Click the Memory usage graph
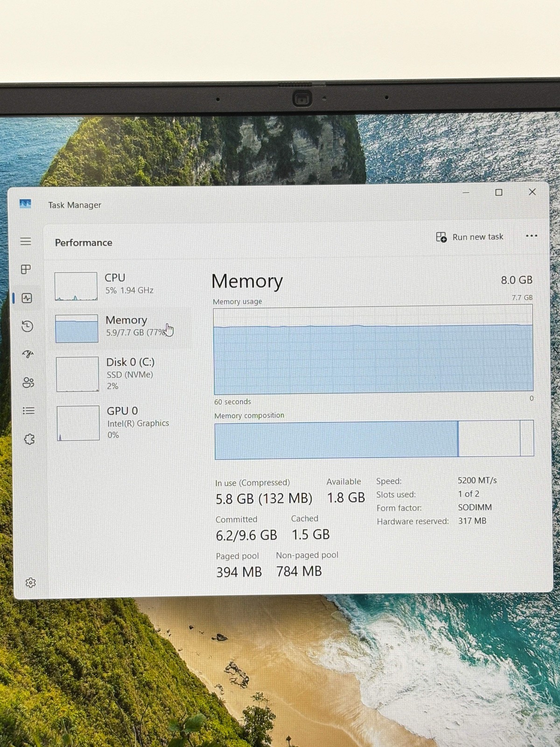Image resolution: width=560 pixels, height=747 pixels. pos(373,350)
